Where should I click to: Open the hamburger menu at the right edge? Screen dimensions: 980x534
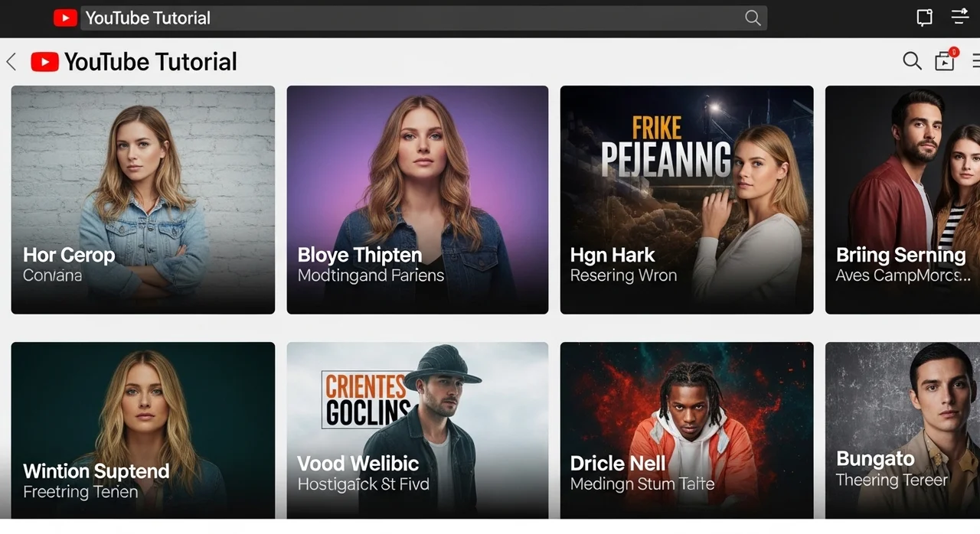(x=975, y=61)
